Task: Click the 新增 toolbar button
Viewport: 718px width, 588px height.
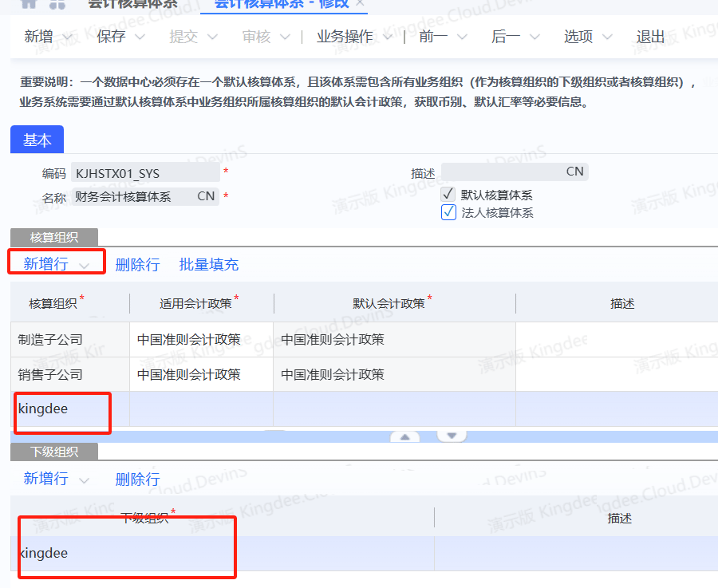Action: pos(38,36)
